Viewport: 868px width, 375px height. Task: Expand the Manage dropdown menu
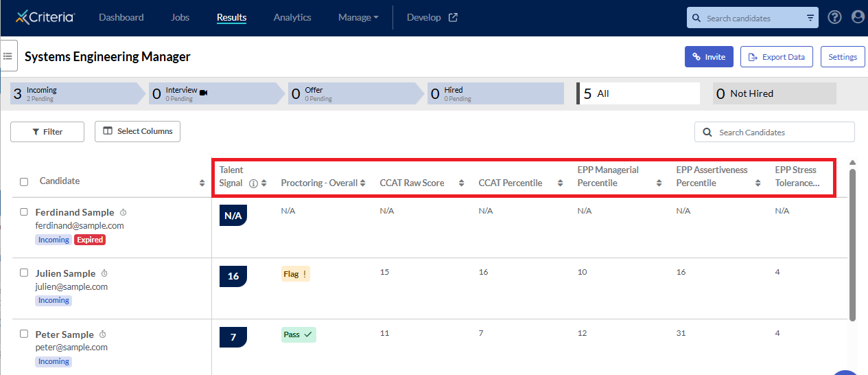(x=357, y=18)
